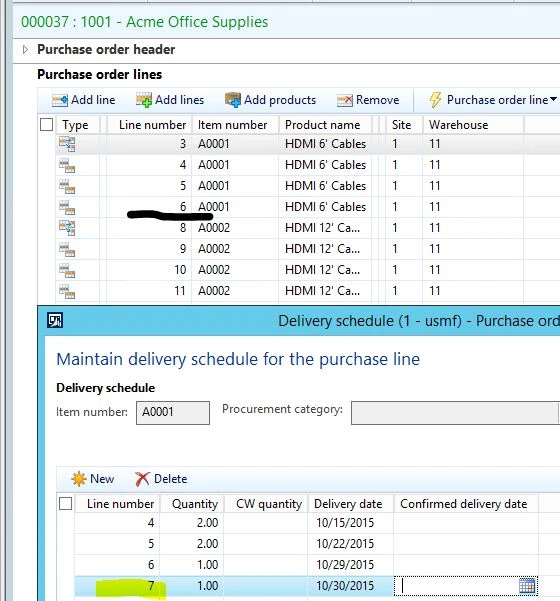Select delivery date 10/22/2015
The height and width of the screenshot is (601, 560).
(345, 544)
